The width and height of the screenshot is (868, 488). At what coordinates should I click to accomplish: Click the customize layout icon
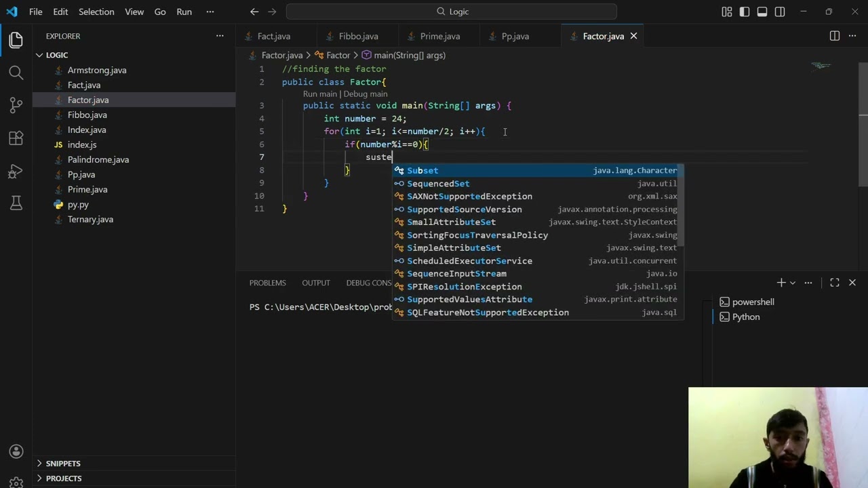coord(727,12)
